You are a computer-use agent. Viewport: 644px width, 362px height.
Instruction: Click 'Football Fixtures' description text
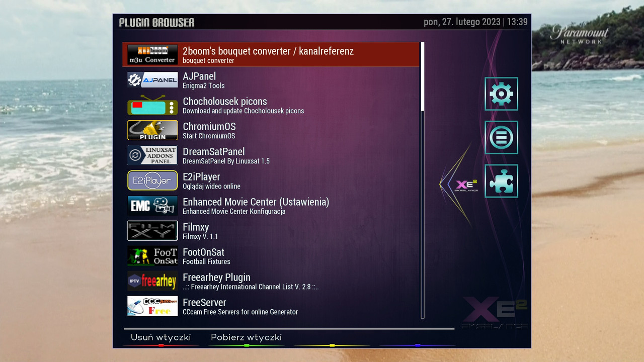[x=207, y=262]
